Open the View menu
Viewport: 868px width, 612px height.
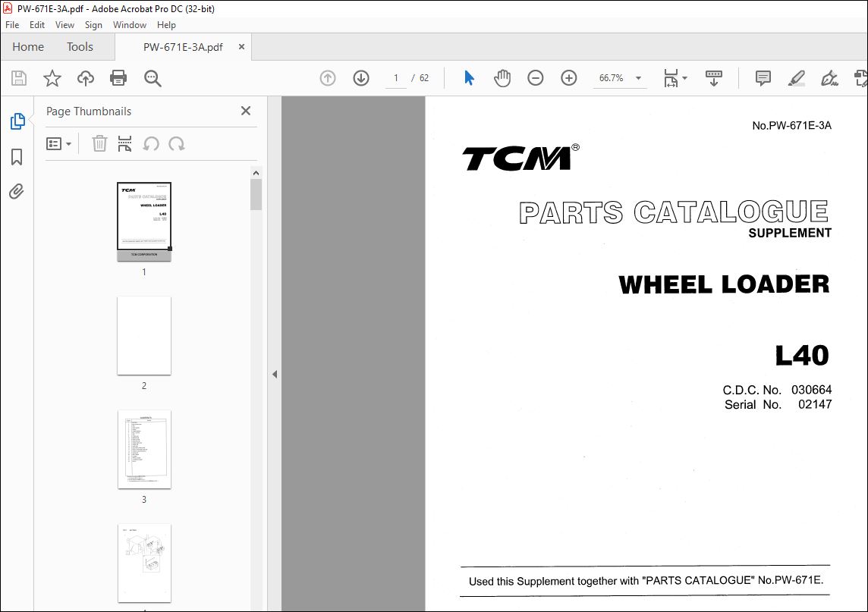pyautogui.click(x=64, y=25)
